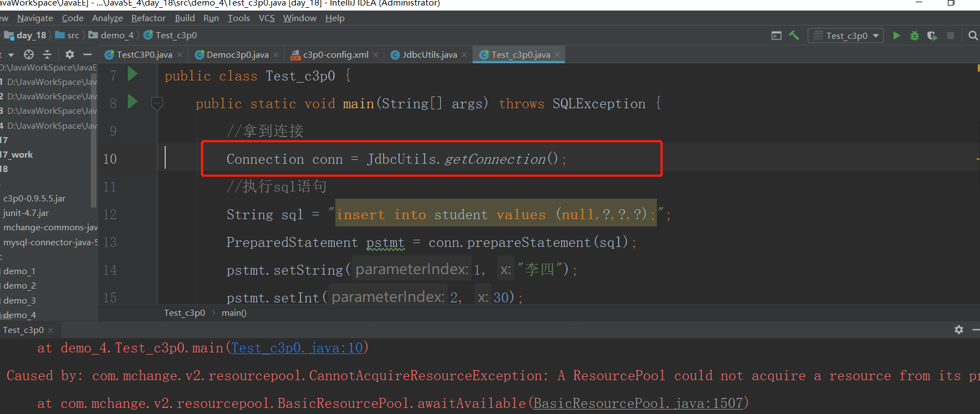Viewport: 980px width, 414px height.
Task: Click SQLException in main signature
Action: (x=599, y=104)
